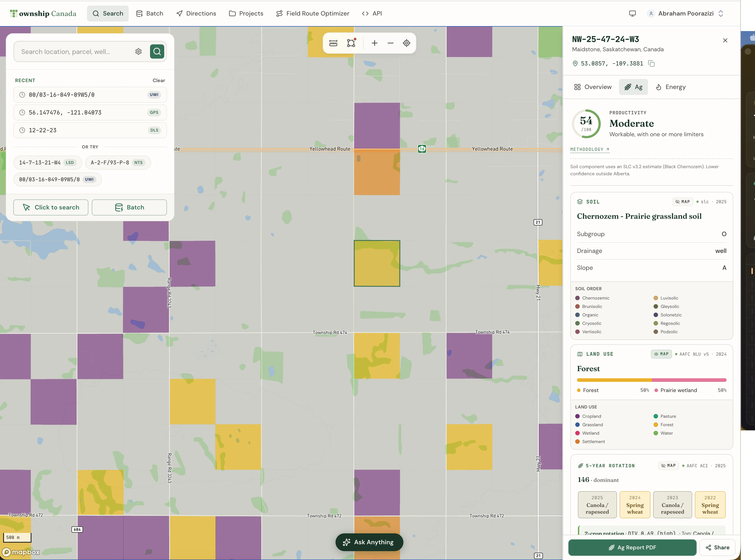Try the example 14-7-13-21-W4 LSD
This screenshot has height=560, width=755.
pos(47,163)
